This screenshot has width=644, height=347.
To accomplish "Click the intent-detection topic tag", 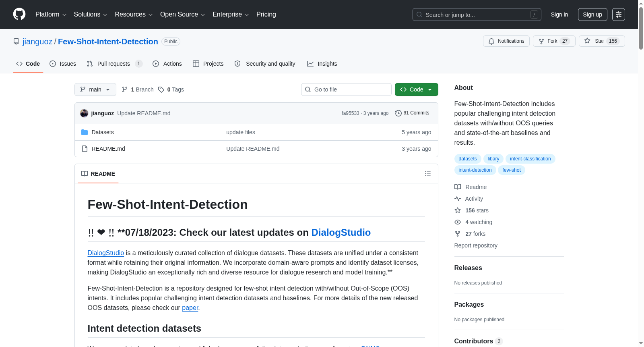I will click(475, 170).
